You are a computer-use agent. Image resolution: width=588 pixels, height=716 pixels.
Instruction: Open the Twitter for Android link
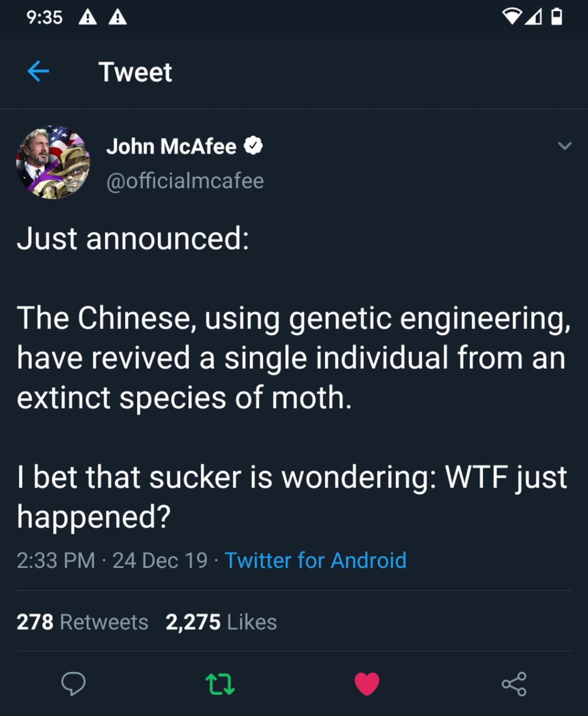click(x=316, y=560)
